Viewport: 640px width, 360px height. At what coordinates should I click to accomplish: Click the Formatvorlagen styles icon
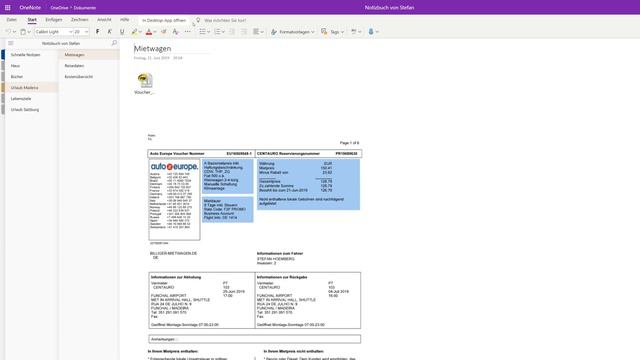(x=274, y=32)
